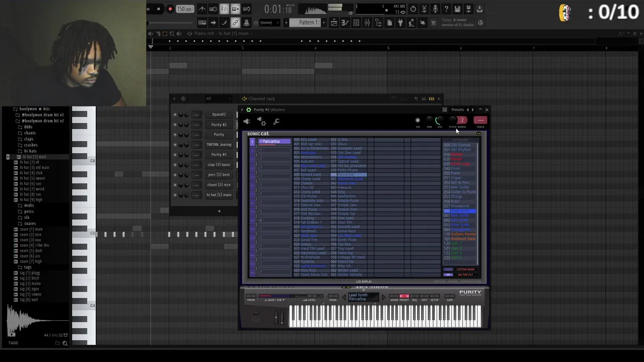Select the Pancarina slot in channel 1
Image resolution: width=644 pixels, height=362 pixels.
tap(274, 141)
